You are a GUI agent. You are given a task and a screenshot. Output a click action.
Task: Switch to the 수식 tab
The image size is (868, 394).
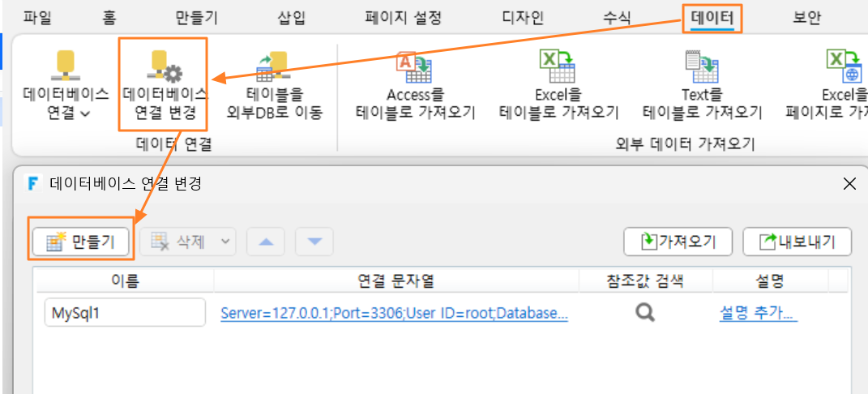point(617,19)
